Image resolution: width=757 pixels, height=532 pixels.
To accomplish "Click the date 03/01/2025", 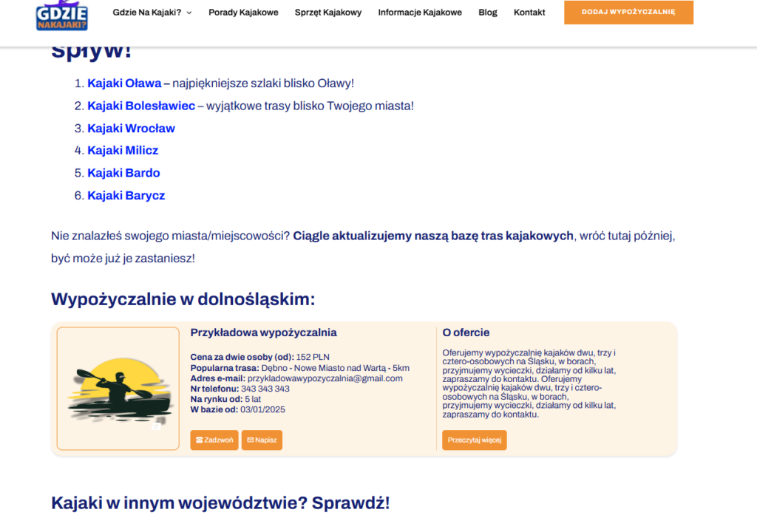I will pos(262,410).
